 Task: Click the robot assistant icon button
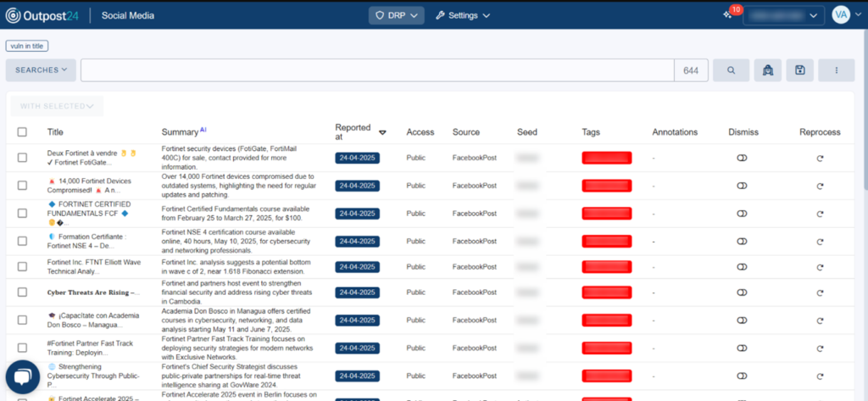[x=767, y=70]
